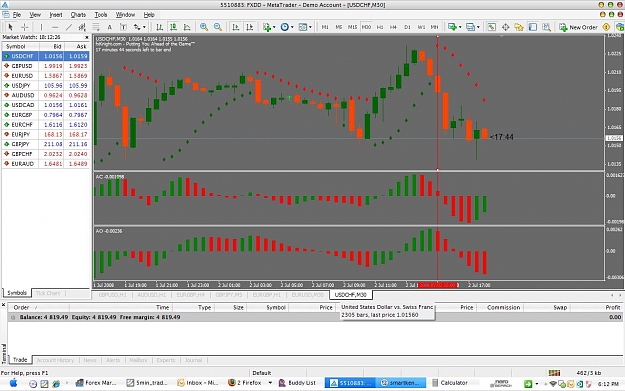Toggle the Market Watch window icon
This screenshot has height=391, width=625.
pos(491,27)
